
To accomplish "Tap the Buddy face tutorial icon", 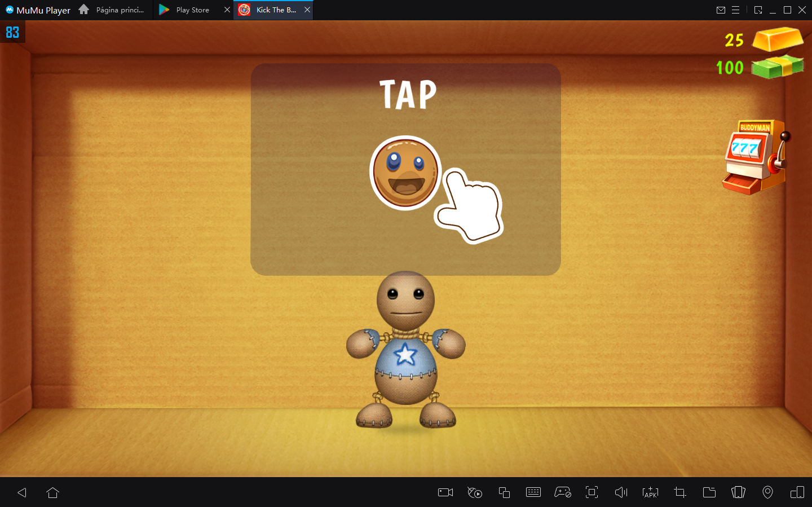I will [405, 173].
